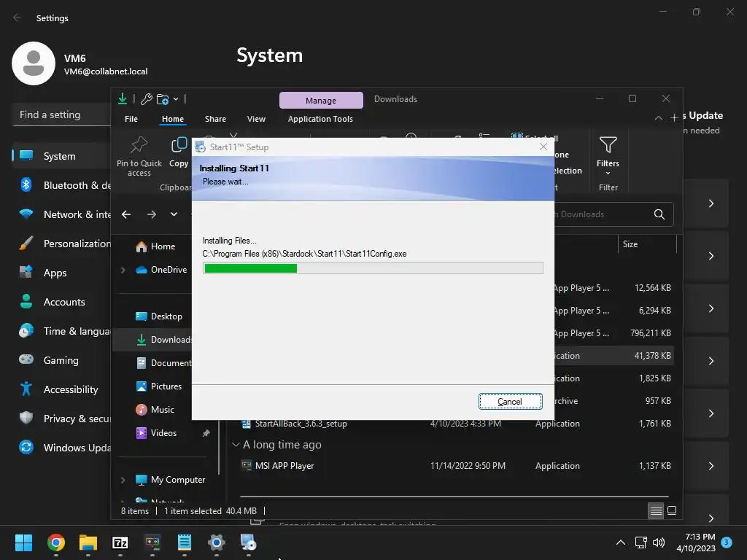
Task: Open 7-Zip from the taskbar
Action: (120, 542)
